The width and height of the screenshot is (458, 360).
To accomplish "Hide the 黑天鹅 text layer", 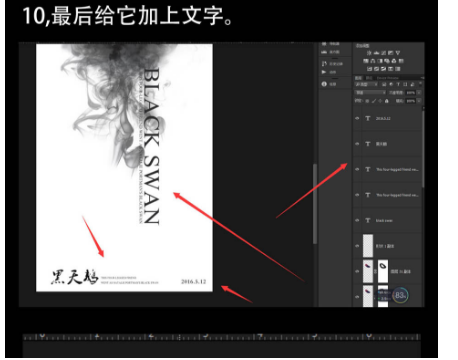I will click(357, 144).
